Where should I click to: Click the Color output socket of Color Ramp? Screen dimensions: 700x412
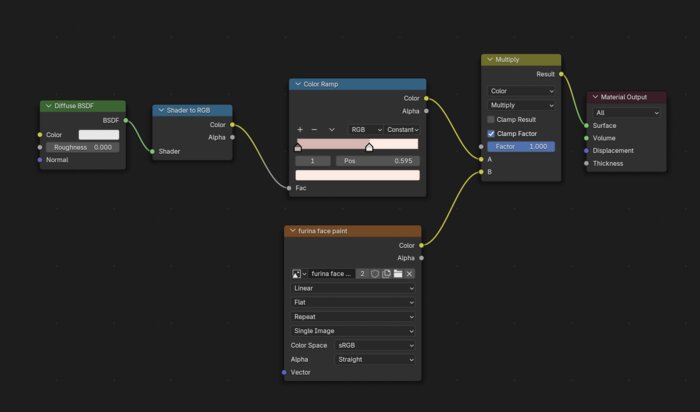tap(426, 98)
